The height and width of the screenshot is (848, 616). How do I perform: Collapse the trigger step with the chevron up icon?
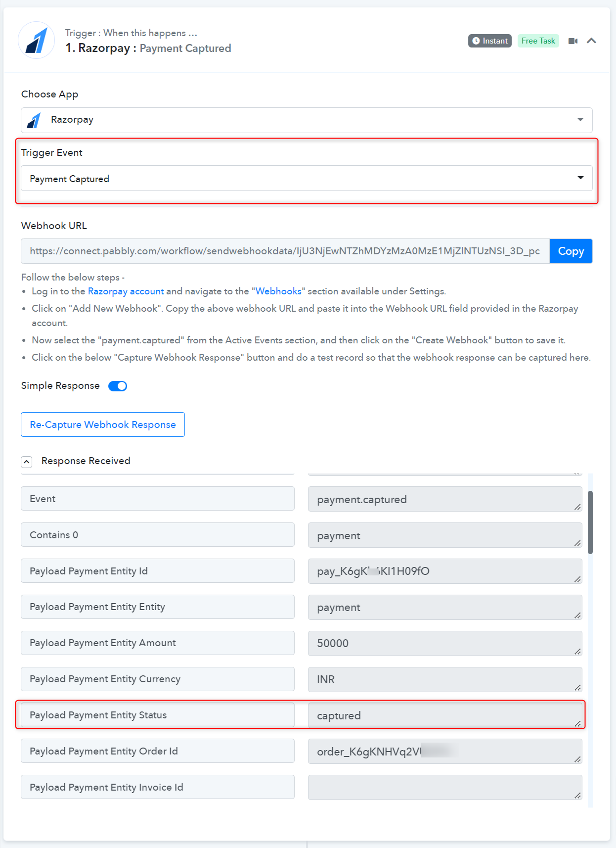591,41
